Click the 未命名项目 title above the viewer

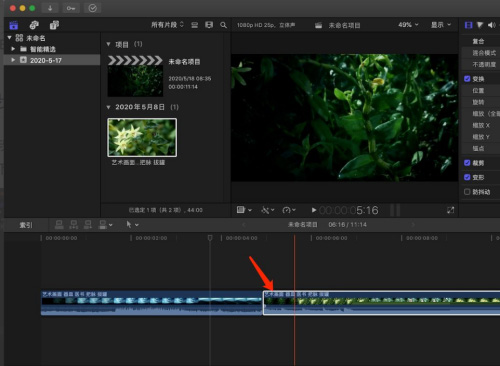[x=344, y=25]
